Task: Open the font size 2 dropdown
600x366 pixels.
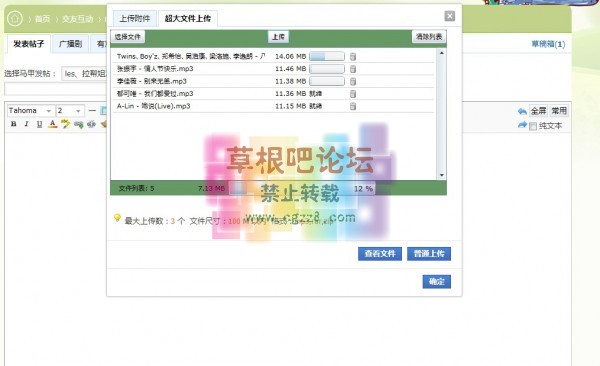Action: 70,111
